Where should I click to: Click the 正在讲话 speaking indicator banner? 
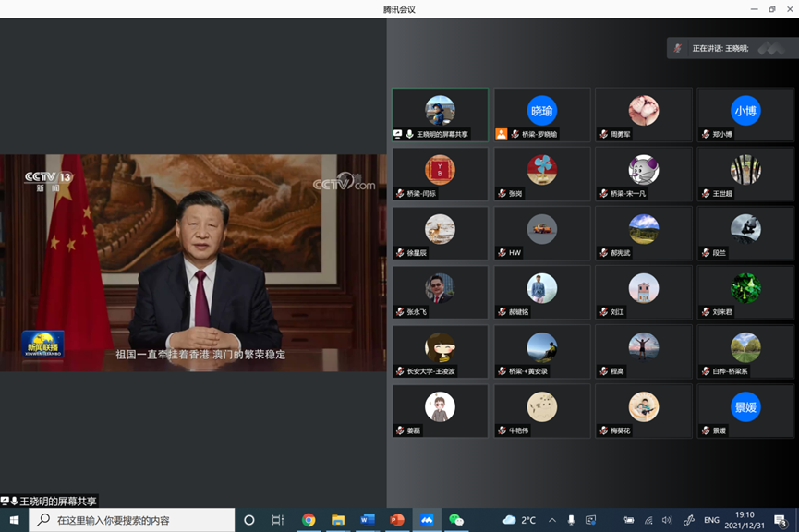click(x=730, y=48)
